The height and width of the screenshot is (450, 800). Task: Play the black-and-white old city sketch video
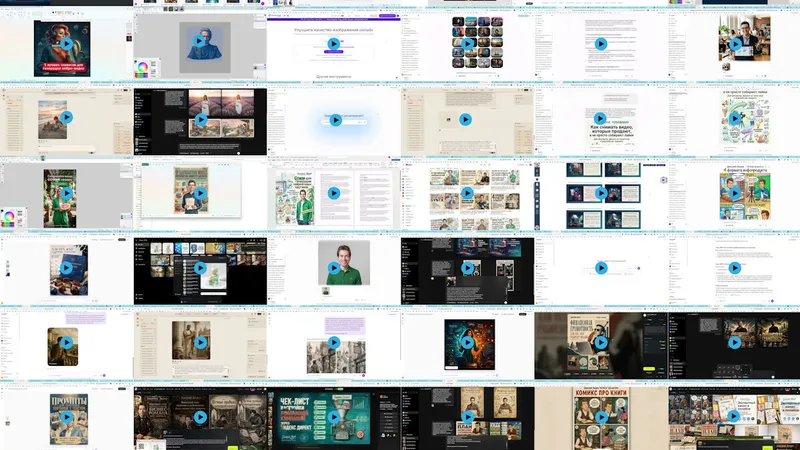(x=334, y=342)
